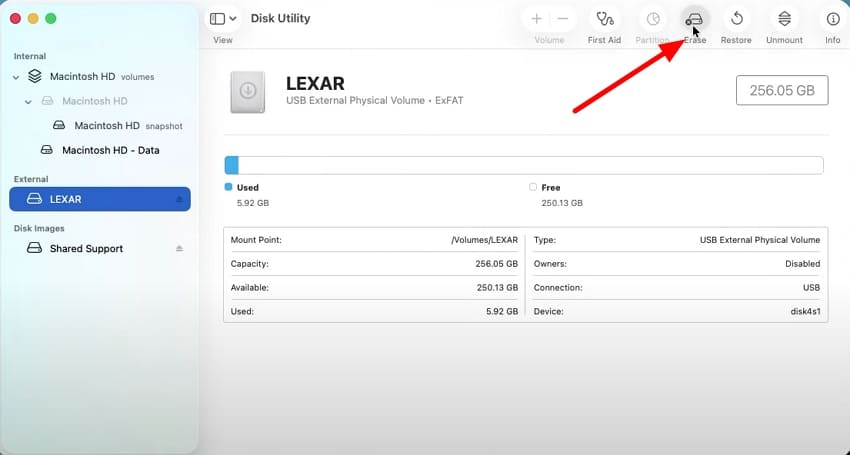The height and width of the screenshot is (455, 850).
Task: Click the white Free legend swatch
Action: (x=533, y=187)
